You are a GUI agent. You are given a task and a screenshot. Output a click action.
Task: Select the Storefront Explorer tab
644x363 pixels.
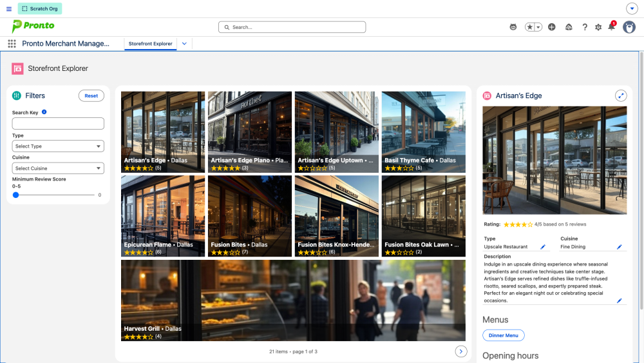150,44
